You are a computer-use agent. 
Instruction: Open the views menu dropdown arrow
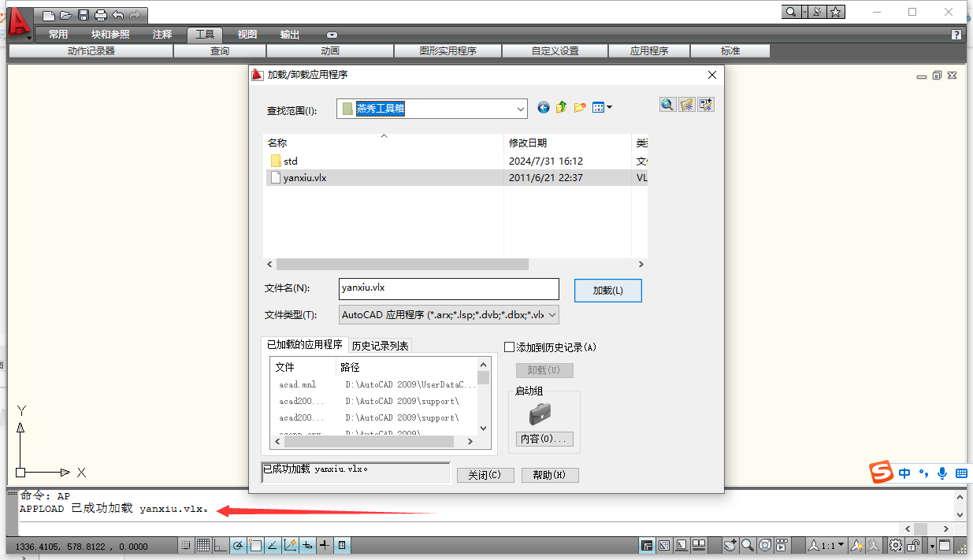[x=608, y=108]
